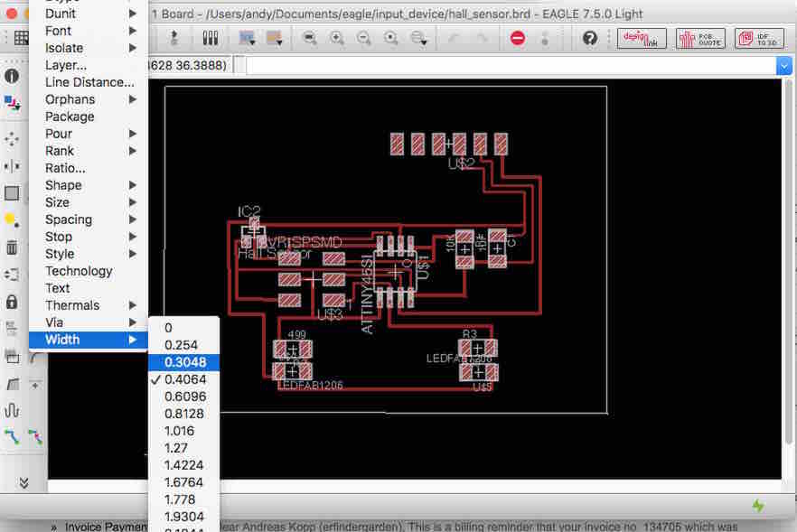Open the Grid settings icon

pyautogui.click(x=20, y=38)
